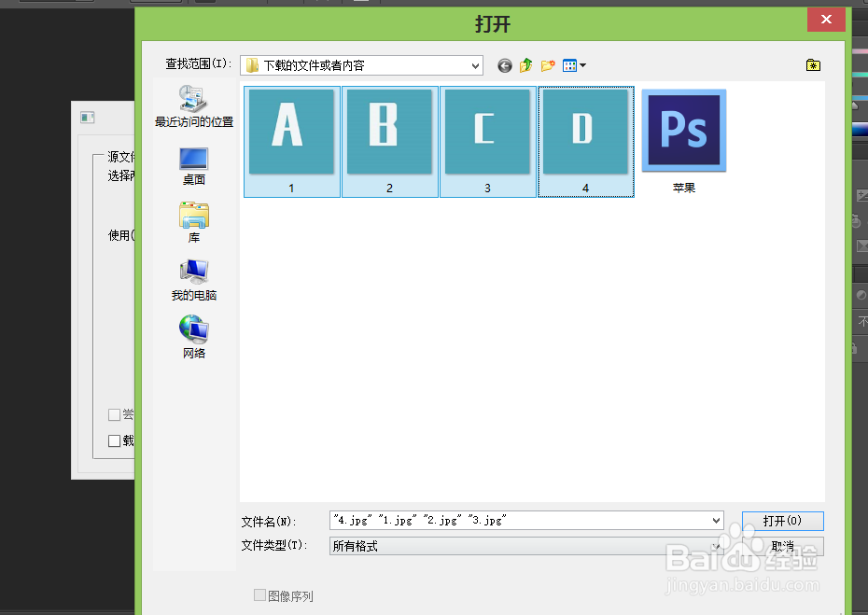Screen dimensions: 868x615
Task: Click the 打开(O) button
Action: tap(782, 521)
